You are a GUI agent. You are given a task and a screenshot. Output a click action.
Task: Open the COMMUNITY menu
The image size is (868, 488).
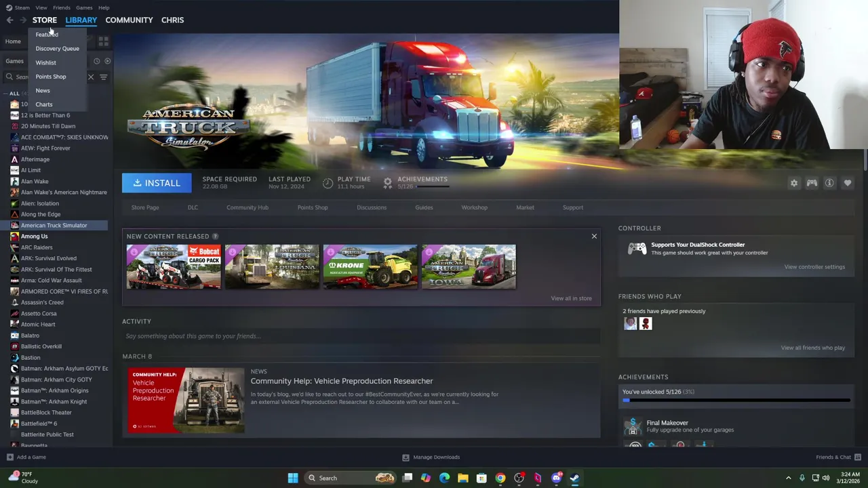[129, 20]
